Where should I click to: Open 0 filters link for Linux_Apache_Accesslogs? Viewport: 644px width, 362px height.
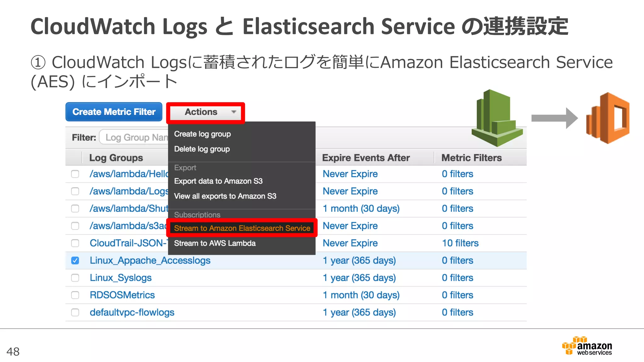pyautogui.click(x=458, y=261)
